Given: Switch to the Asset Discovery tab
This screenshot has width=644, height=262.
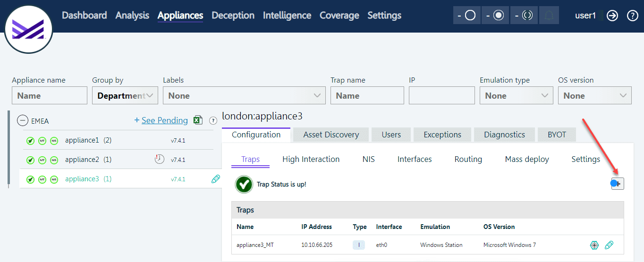Looking at the screenshot, I should click(331, 135).
